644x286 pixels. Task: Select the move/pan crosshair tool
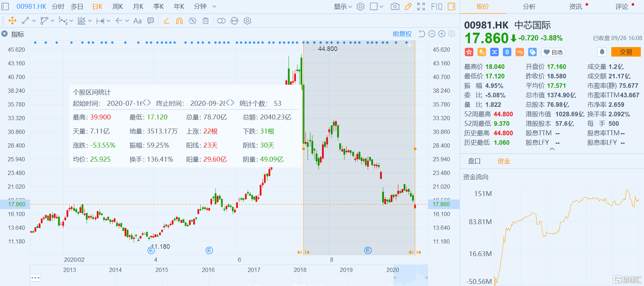pyautogui.click(x=12, y=21)
